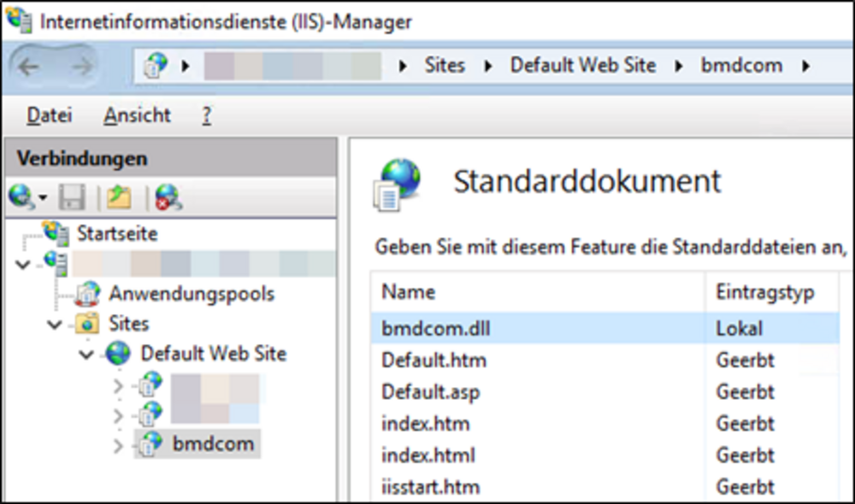Click Default Web Site in breadcrumb path
855x504 pixels.
pos(583,65)
